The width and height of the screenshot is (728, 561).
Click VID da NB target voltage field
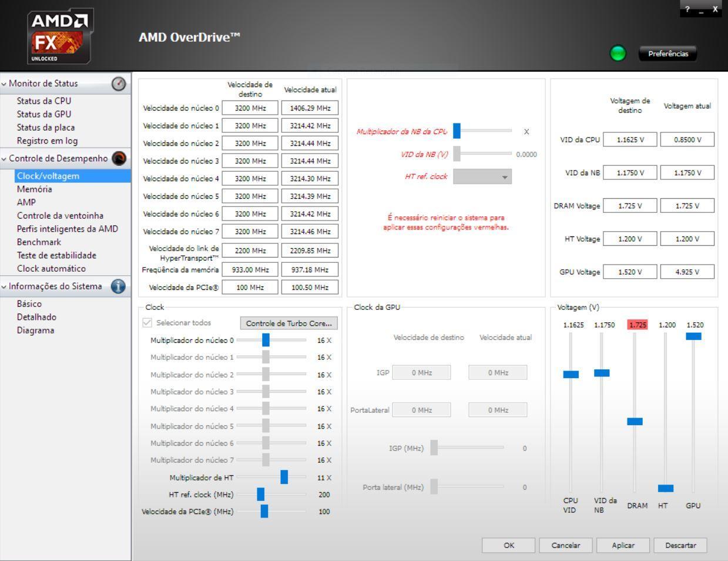click(x=630, y=173)
